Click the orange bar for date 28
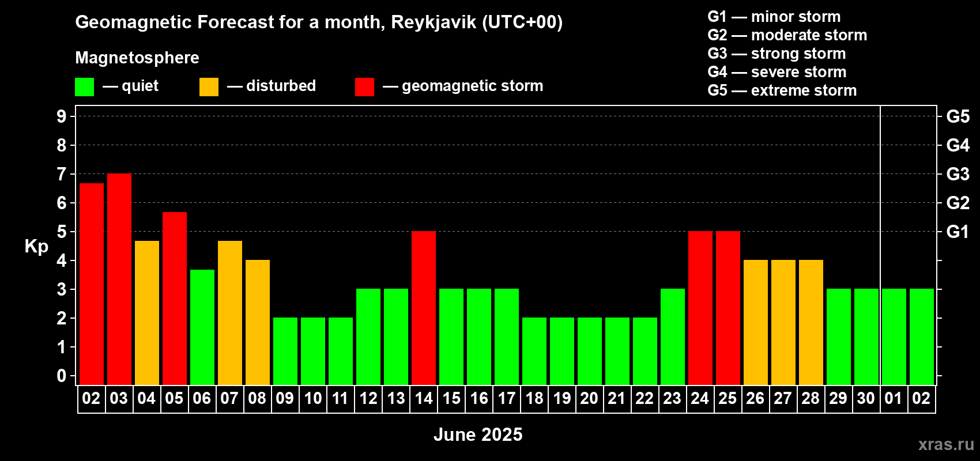 point(811,323)
